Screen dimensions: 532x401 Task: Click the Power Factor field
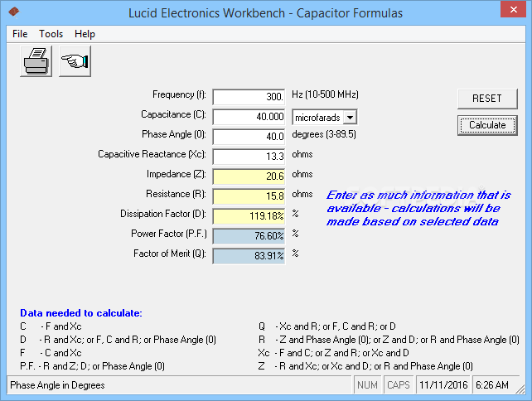click(249, 236)
